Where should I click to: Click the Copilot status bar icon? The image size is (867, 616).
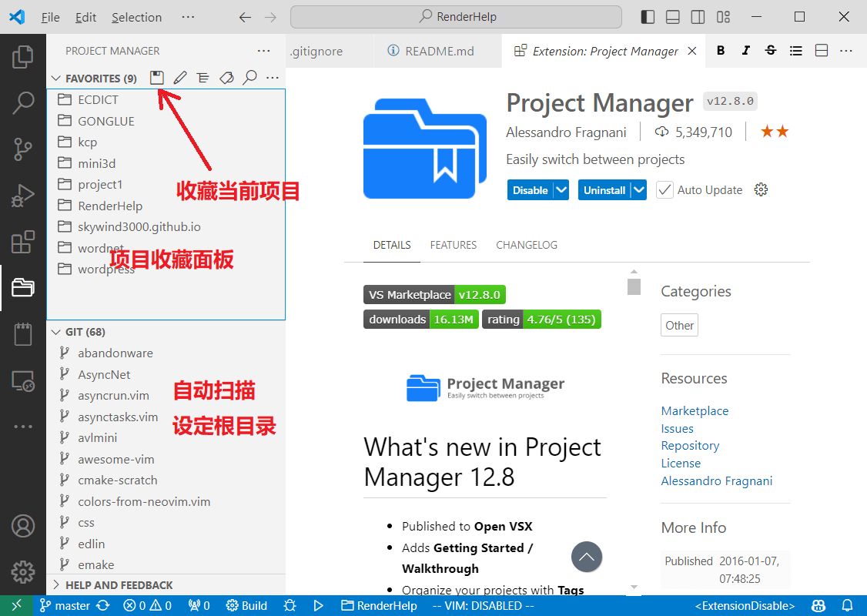click(819, 605)
